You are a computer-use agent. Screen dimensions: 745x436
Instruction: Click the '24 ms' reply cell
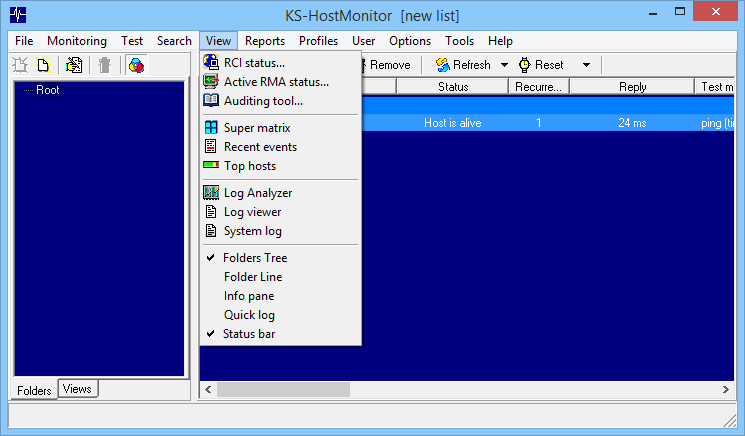coord(632,123)
